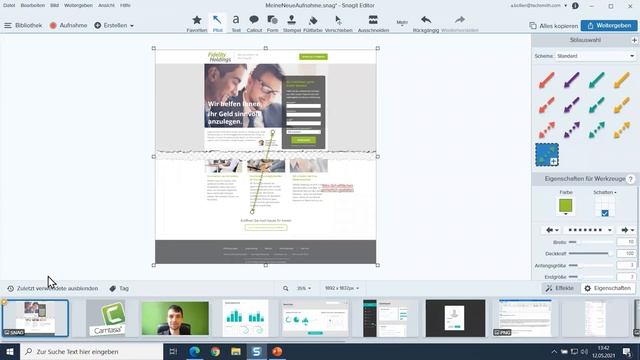Expand the Schatten direction dropdown
The width and height of the screenshot is (640, 360).
click(x=605, y=192)
